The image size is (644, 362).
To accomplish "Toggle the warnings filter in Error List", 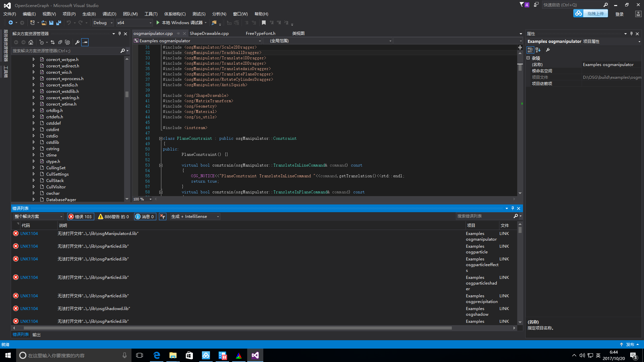I will coord(113,217).
